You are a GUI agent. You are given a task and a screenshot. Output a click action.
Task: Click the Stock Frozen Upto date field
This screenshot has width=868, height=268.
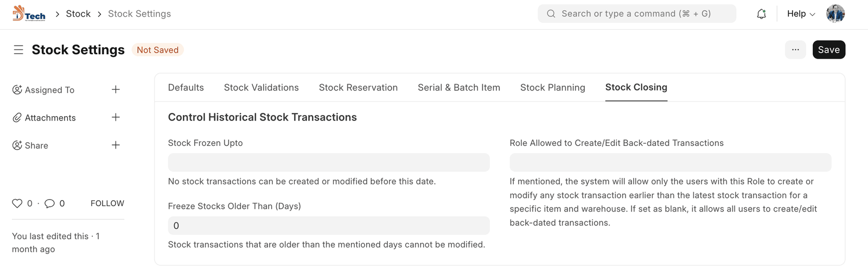[x=329, y=162]
